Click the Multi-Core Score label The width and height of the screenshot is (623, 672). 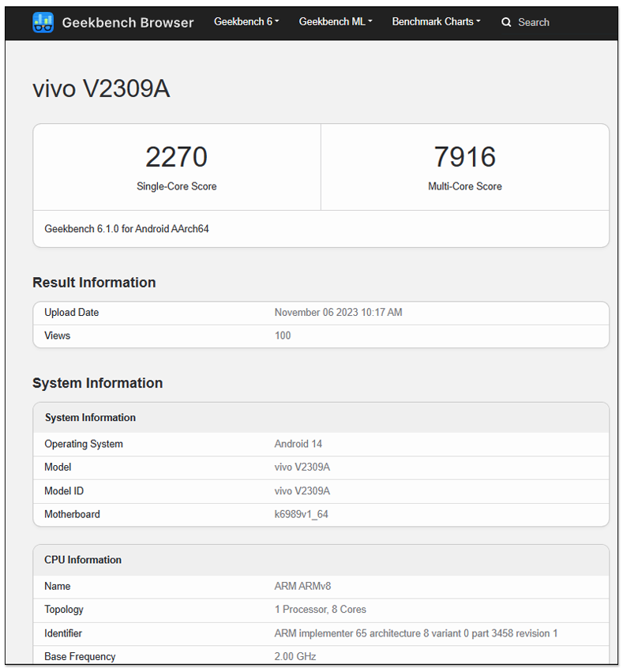click(465, 186)
